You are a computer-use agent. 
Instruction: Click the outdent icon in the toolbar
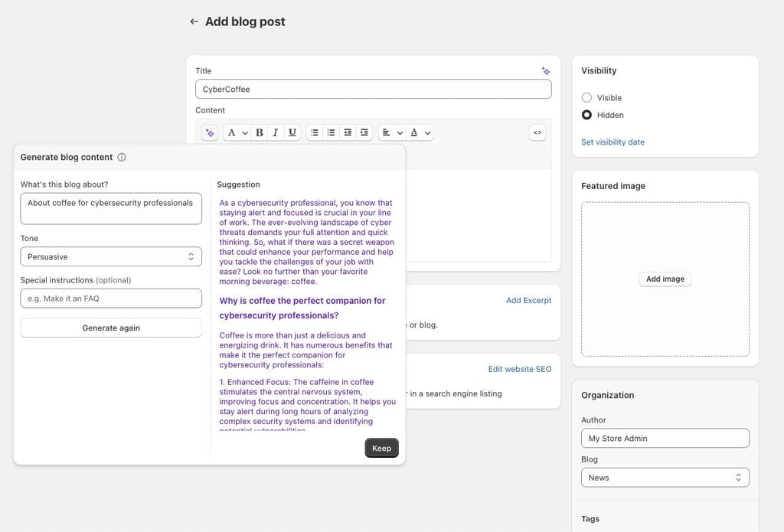(x=348, y=132)
